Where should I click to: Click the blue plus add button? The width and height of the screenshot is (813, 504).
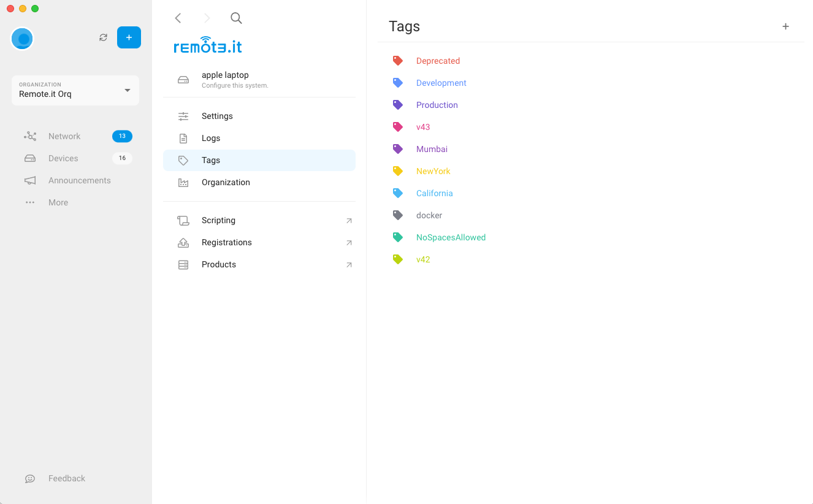[x=129, y=37]
